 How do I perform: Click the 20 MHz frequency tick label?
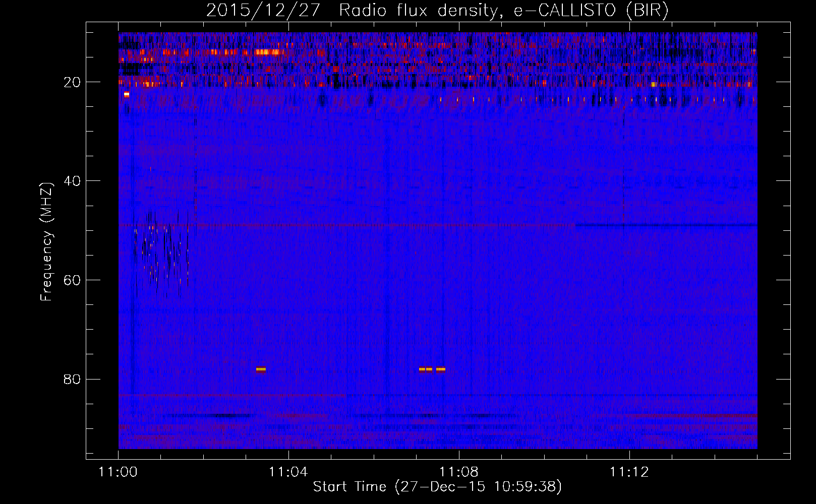[x=72, y=82]
